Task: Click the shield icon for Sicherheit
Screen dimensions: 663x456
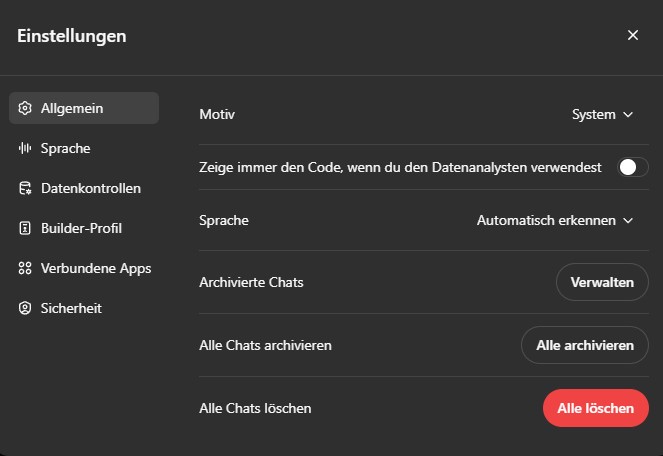Action: 25,308
